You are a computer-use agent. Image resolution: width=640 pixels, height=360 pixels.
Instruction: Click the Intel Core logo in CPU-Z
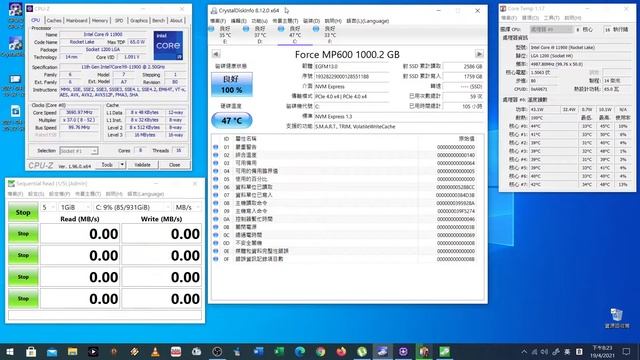pos(168,46)
